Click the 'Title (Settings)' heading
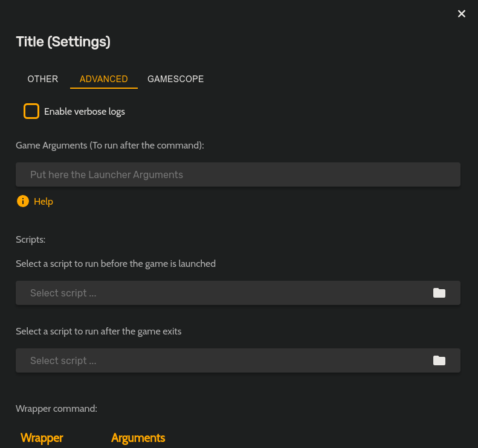This screenshot has height=448, width=478. point(63,42)
